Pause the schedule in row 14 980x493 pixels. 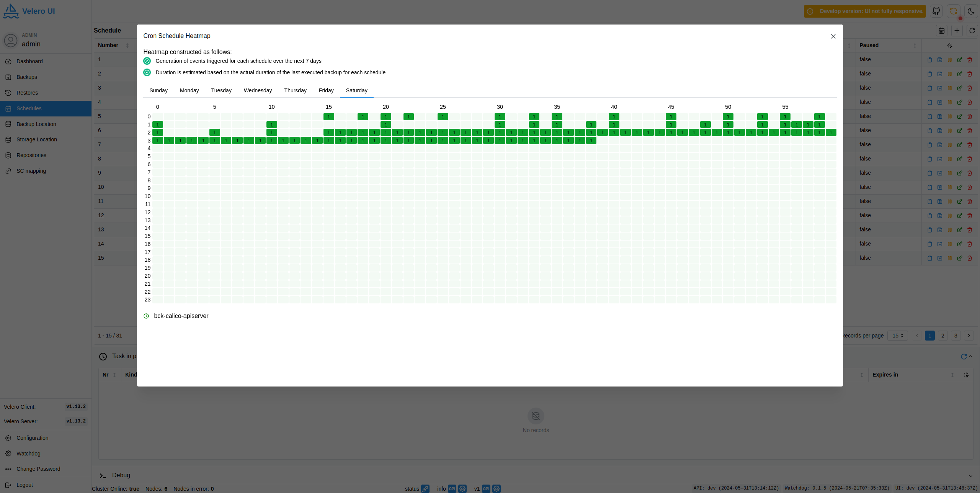click(x=950, y=244)
